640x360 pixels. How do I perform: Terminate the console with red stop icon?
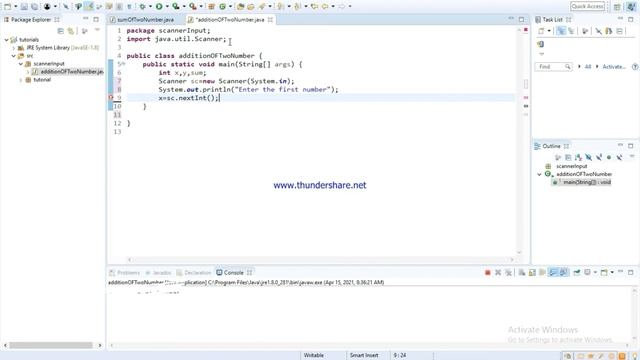click(x=487, y=272)
